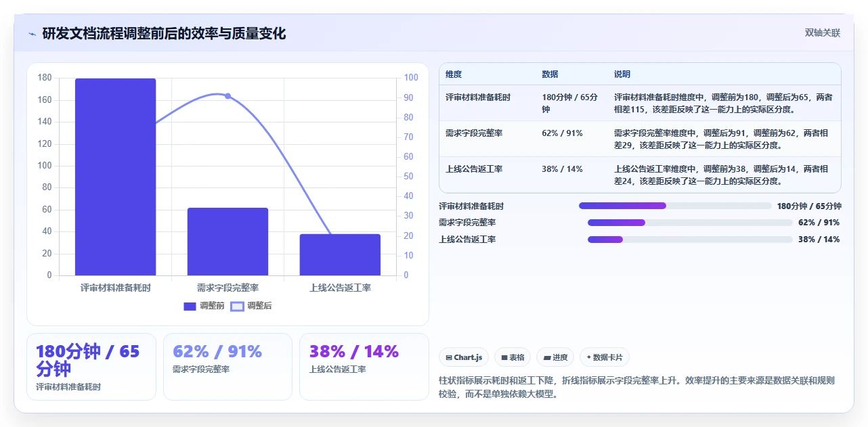
Task: Click the table cell showing 180分钟 / 65分钟
Action: [x=570, y=103]
